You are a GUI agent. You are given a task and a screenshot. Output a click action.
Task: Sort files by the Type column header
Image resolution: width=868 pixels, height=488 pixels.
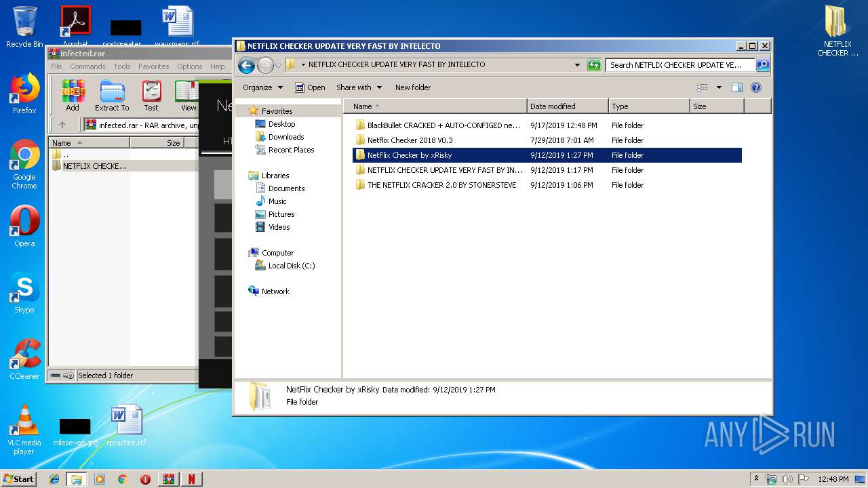tap(649, 106)
